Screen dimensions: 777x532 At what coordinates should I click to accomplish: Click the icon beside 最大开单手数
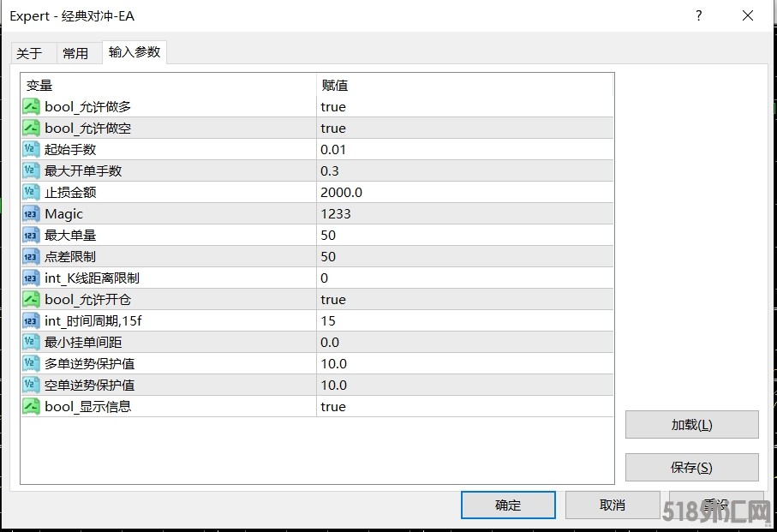tap(31, 170)
